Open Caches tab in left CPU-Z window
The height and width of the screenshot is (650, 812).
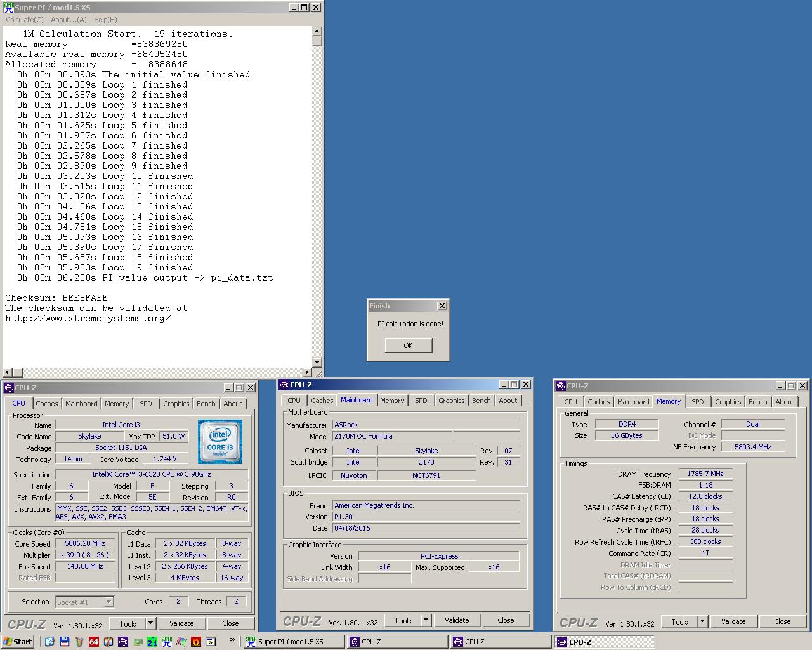click(47, 404)
